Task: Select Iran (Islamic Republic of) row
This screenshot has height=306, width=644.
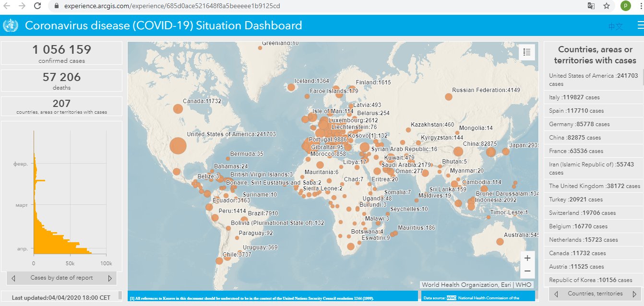Action: [594, 168]
